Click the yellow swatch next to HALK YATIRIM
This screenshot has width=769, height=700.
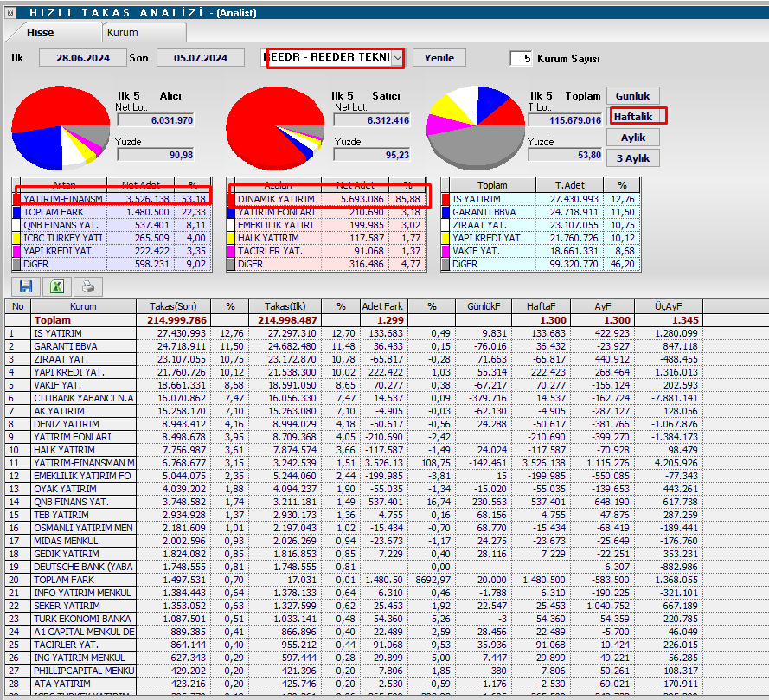click(230, 238)
